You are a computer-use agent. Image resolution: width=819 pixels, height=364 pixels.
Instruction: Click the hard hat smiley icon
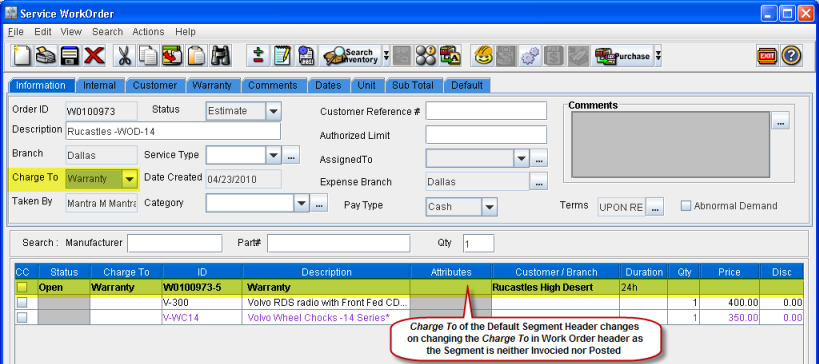click(x=482, y=55)
